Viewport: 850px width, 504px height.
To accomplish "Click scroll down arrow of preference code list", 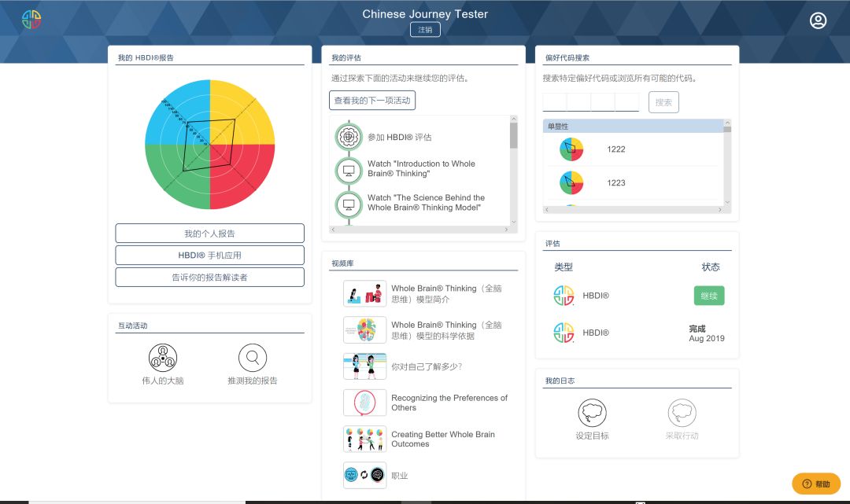I will point(727,203).
